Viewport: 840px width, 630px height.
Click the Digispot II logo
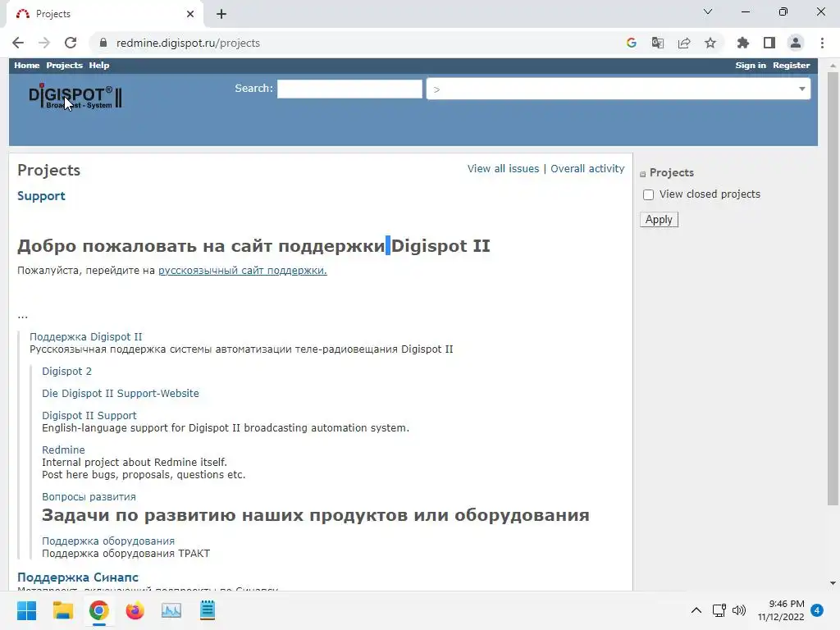pyautogui.click(x=75, y=97)
